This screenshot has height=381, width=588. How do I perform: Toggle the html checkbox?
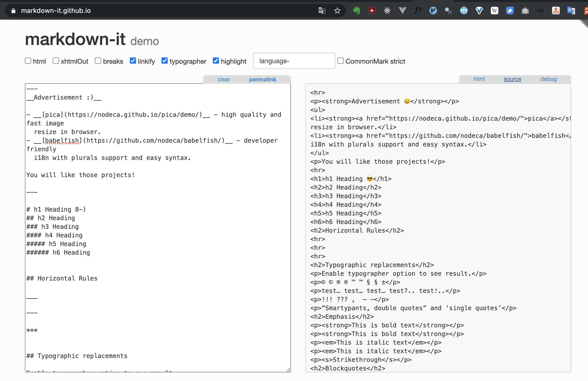[x=28, y=61]
